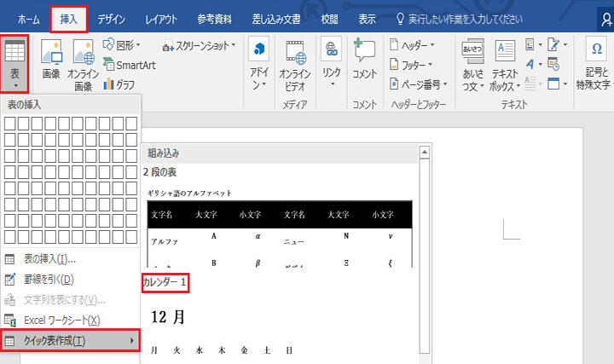
Task: Open the スクリーンショット dropdown
Action: tap(199, 46)
